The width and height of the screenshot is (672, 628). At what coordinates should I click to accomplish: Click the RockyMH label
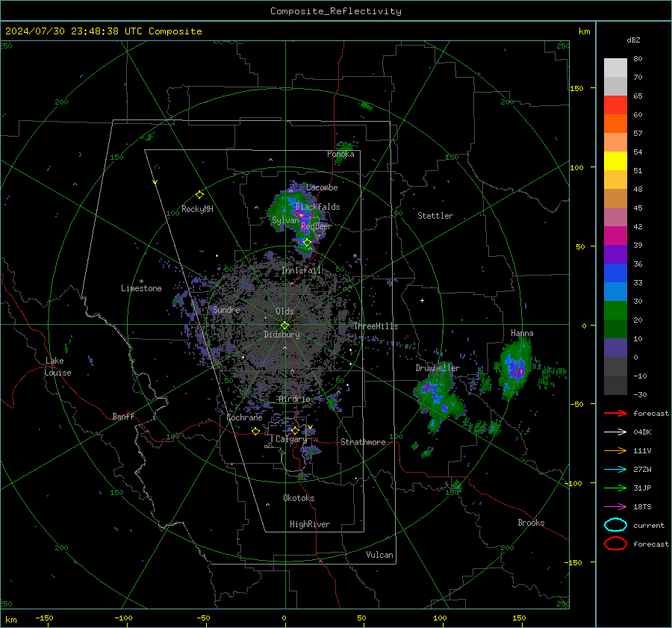coord(197,209)
